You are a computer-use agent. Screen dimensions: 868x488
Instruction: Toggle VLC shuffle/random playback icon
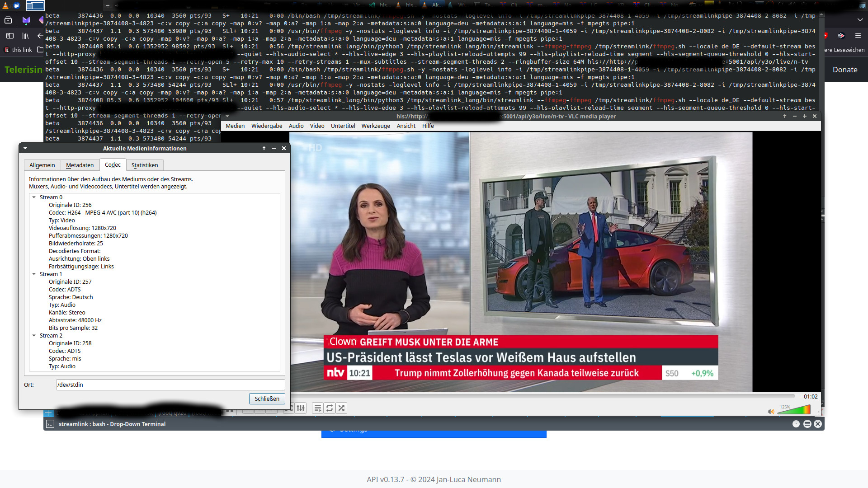(x=341, y=408)
